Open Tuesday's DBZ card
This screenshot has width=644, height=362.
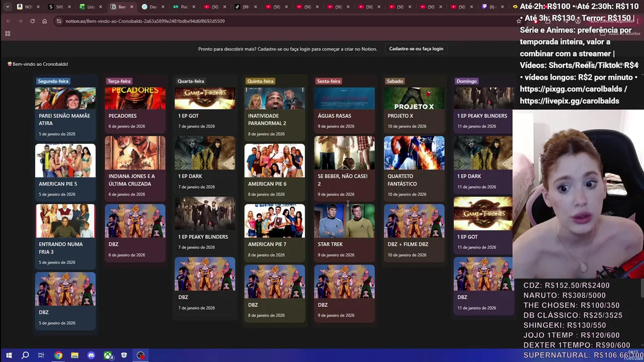coord(135,232)
